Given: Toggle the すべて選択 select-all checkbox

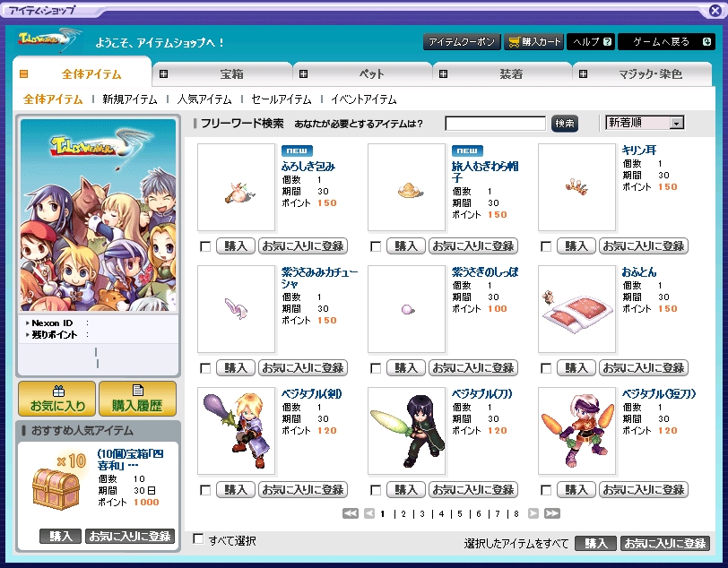Looking at the screenshot, I should (198, 539).
